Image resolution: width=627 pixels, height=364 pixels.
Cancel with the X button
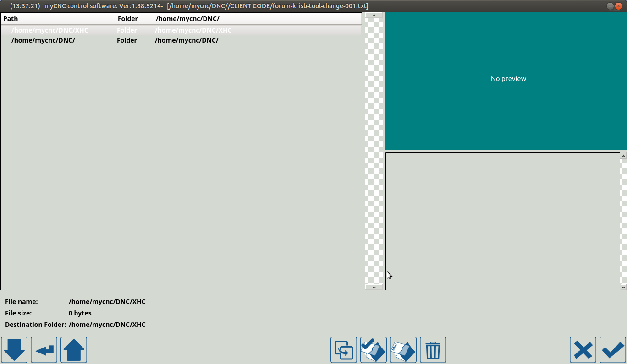click(583, 350)
